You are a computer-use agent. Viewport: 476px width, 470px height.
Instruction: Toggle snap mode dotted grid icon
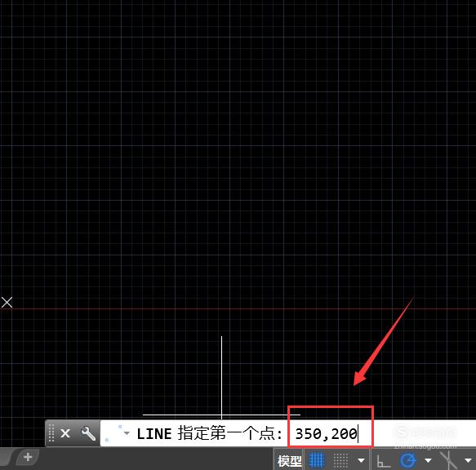340,461
